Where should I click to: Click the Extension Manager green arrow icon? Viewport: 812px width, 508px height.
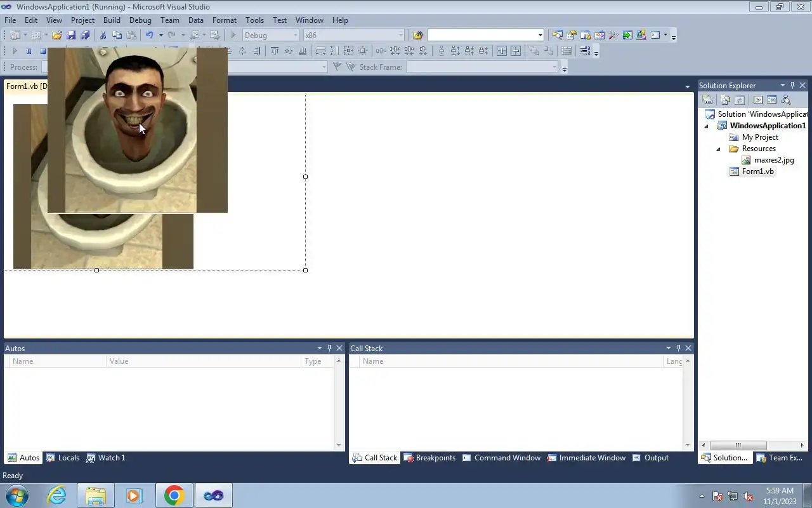point(627,36)
